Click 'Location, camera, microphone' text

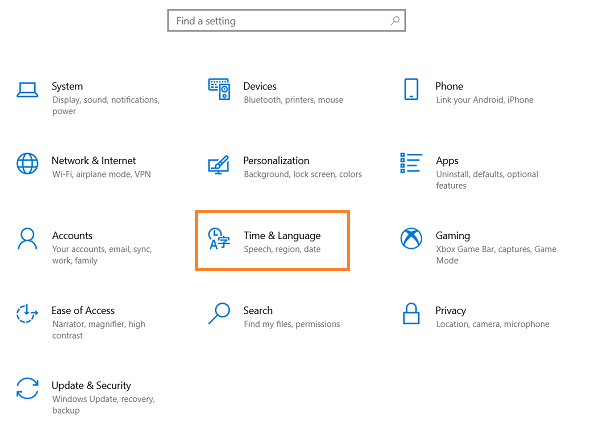click(x=492, y=324)
